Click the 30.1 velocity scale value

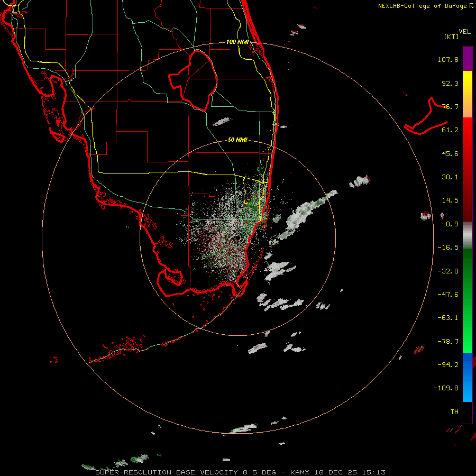pos(450,177)
